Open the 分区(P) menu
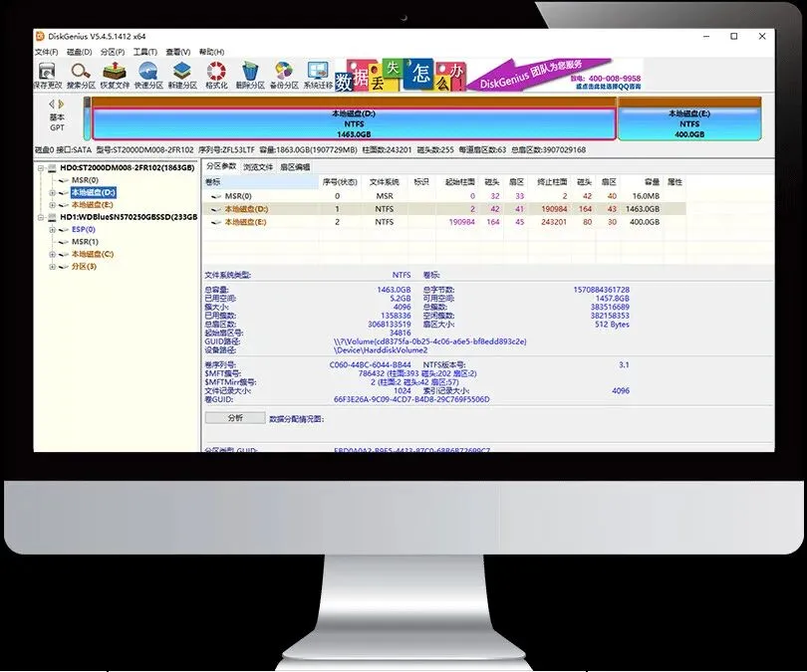 point(113,52)
